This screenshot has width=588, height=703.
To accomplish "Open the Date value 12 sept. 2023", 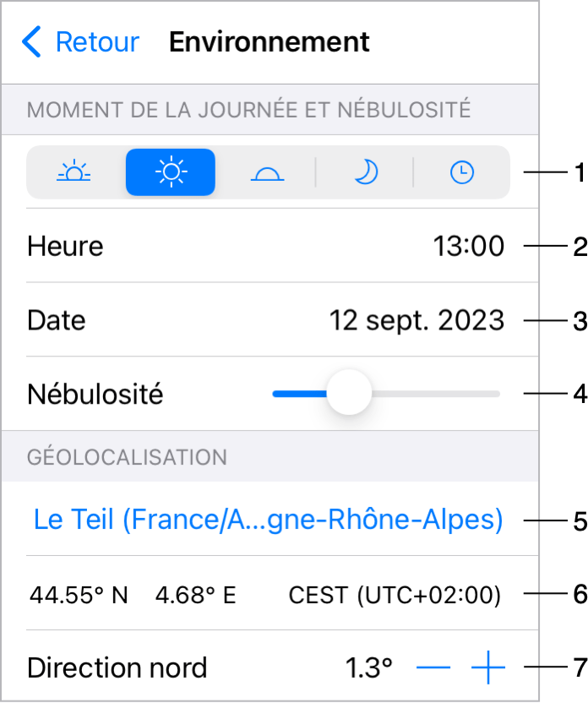I will click(416, 320).
